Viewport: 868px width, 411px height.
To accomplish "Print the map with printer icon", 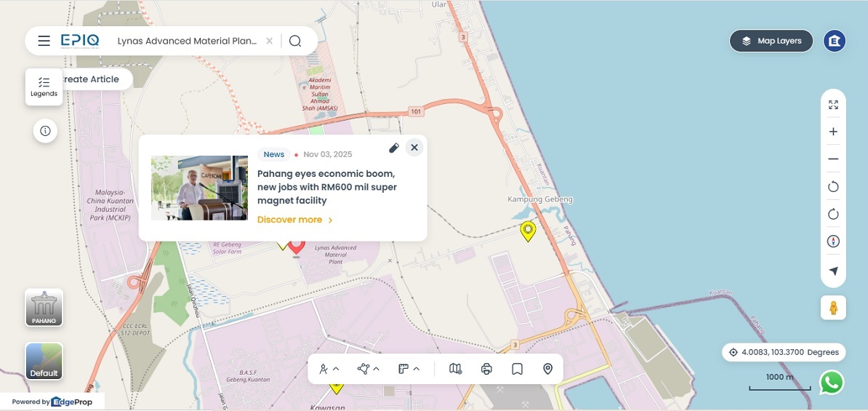I will point(486,369).
